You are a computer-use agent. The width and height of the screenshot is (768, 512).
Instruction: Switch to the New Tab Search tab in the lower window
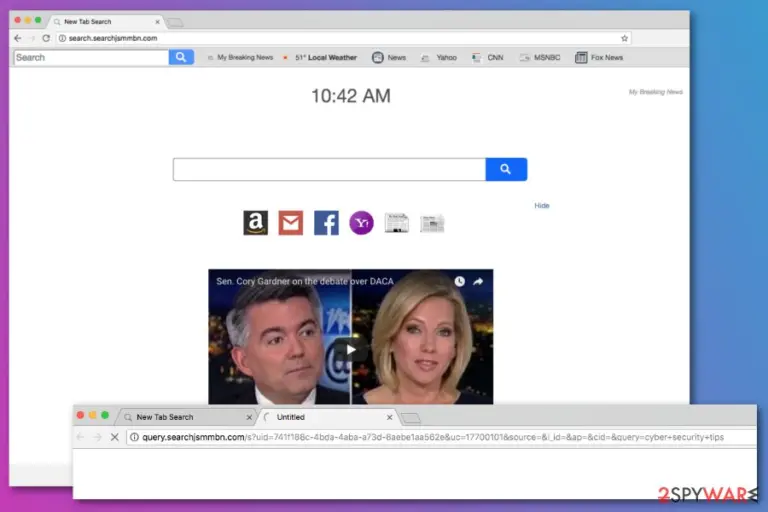(186, 417)
